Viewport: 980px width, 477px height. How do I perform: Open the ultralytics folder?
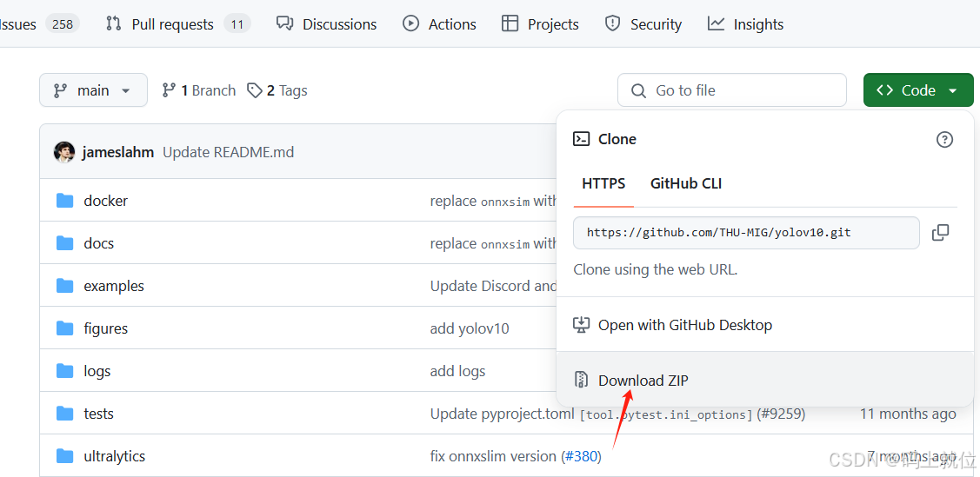coord(115,456)
